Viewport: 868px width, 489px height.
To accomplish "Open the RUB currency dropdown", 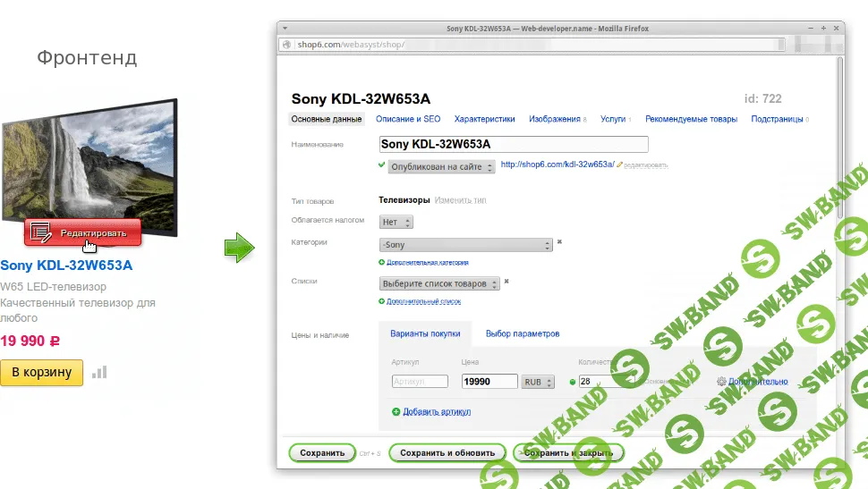I will [533, 382].
